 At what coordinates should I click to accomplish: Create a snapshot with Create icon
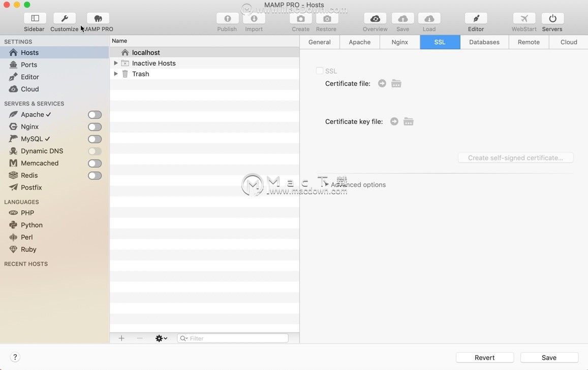[x=301, y=18]
